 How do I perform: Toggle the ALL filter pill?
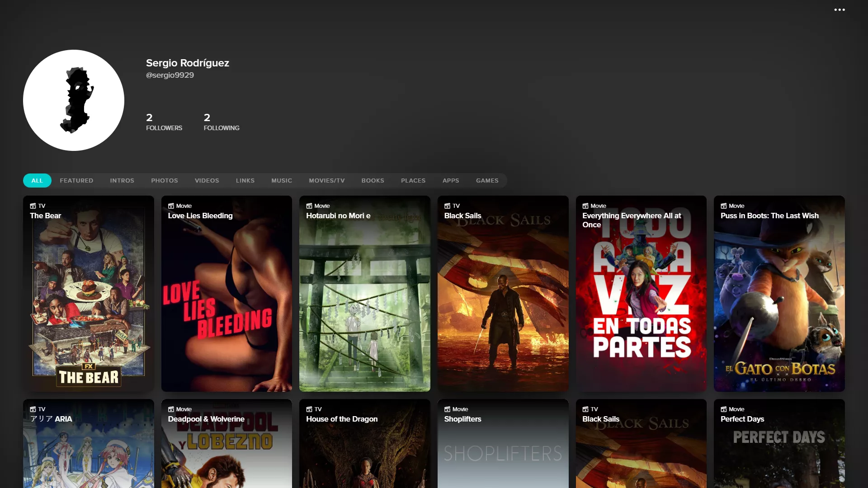coord(37,180)
